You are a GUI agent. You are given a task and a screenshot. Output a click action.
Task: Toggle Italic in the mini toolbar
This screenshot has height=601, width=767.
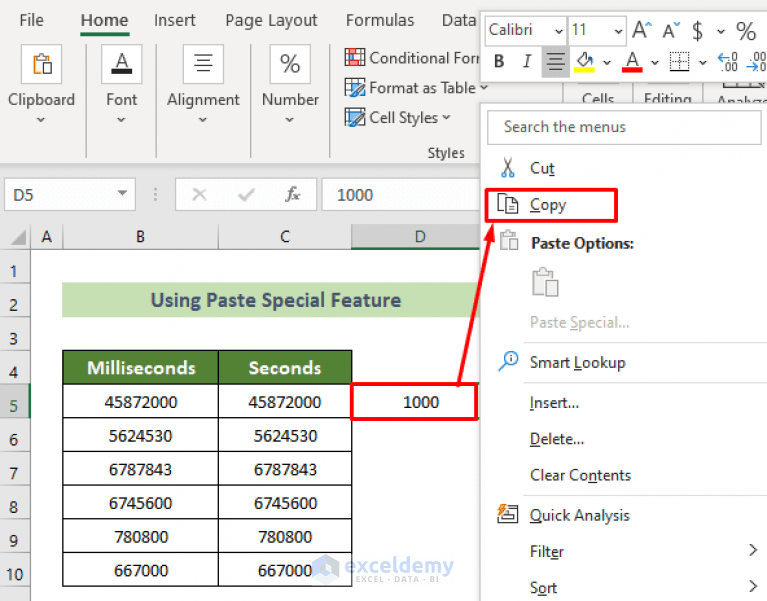pyautogui.click(x=527, y=62)
